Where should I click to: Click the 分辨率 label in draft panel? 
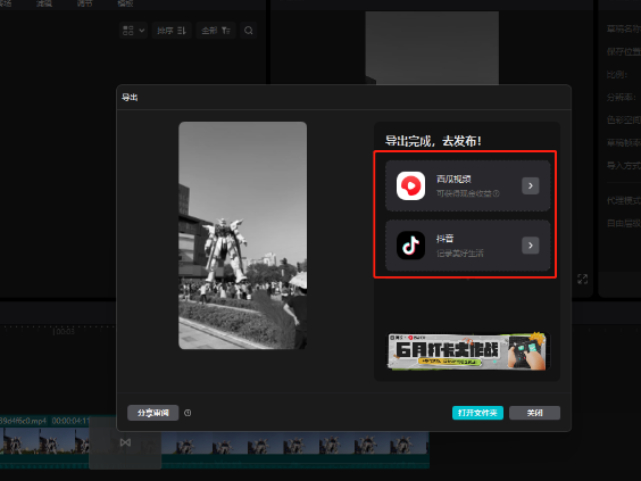coord(622,97)
